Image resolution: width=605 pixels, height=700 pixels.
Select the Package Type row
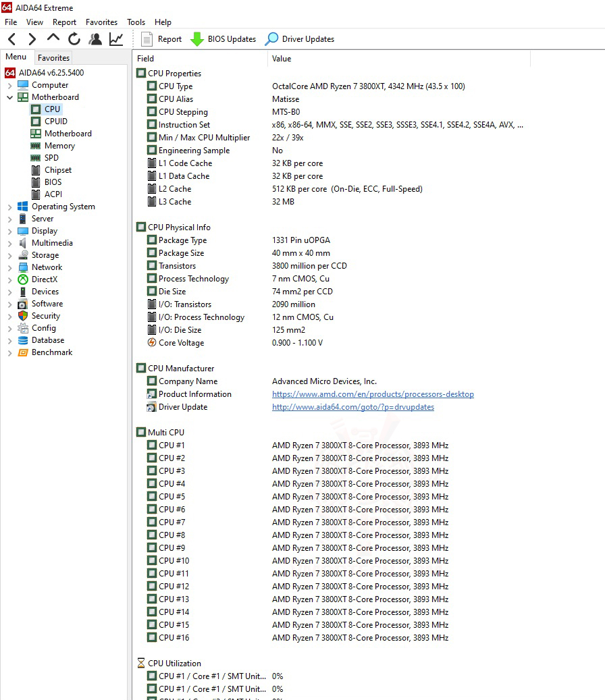333,240
